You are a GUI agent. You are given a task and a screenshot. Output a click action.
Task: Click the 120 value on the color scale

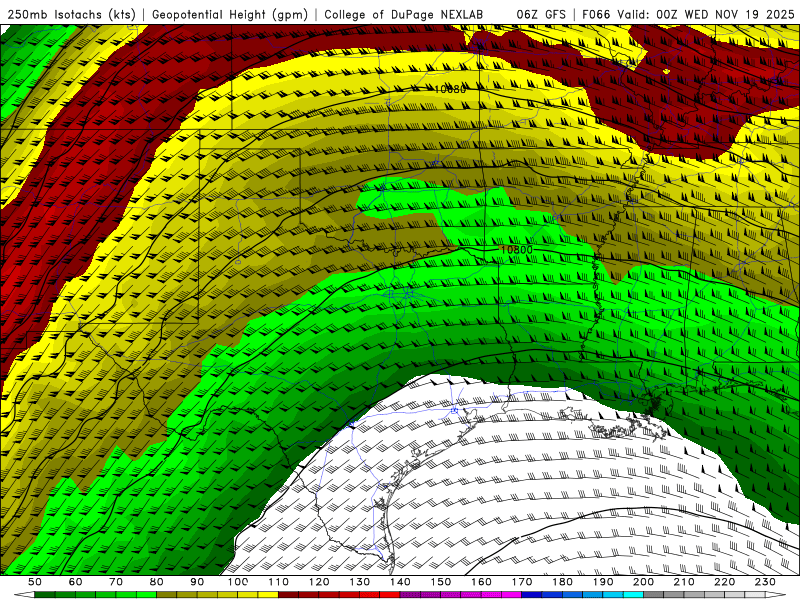(319, 582)
